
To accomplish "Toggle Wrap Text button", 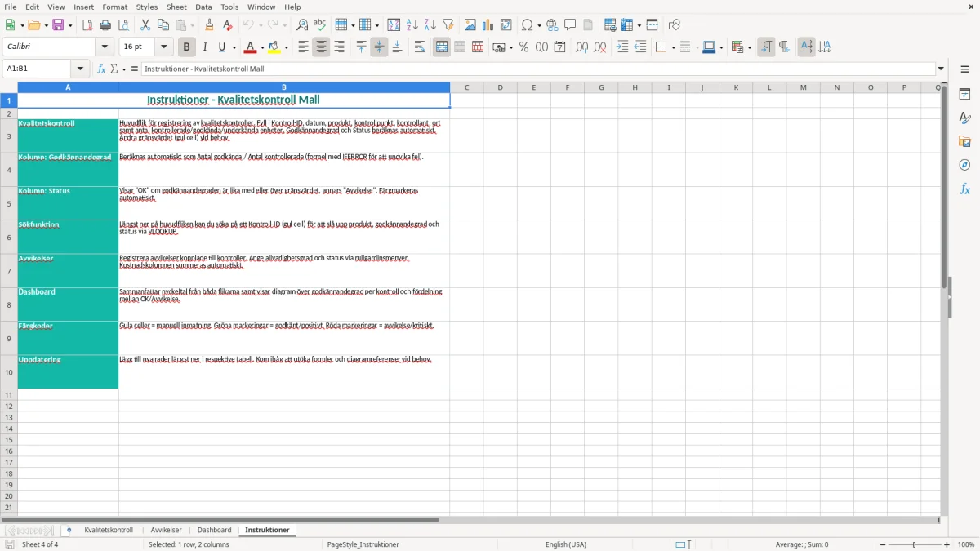I will [x=420, y=47].
